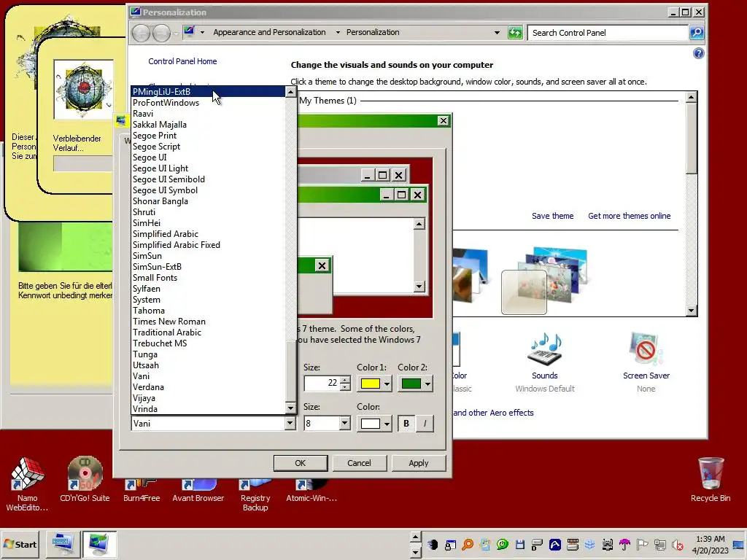Click the Apply button

(x=418, y=463)
